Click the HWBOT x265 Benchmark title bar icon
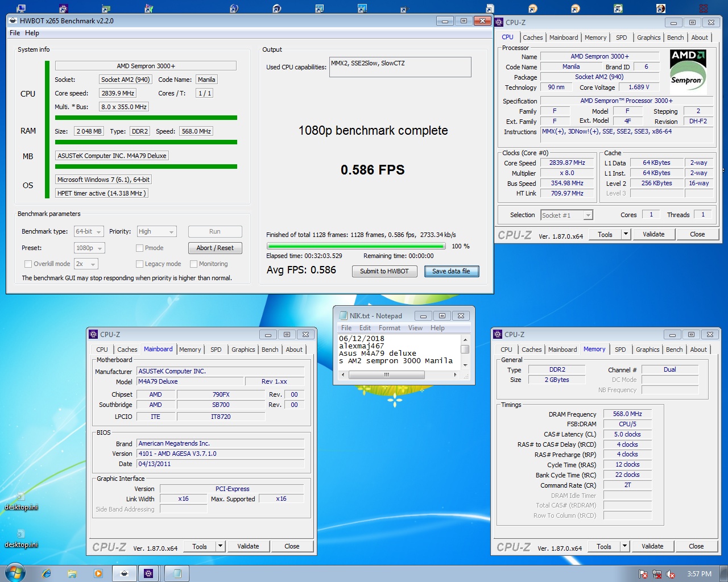 tap(13, 20)
